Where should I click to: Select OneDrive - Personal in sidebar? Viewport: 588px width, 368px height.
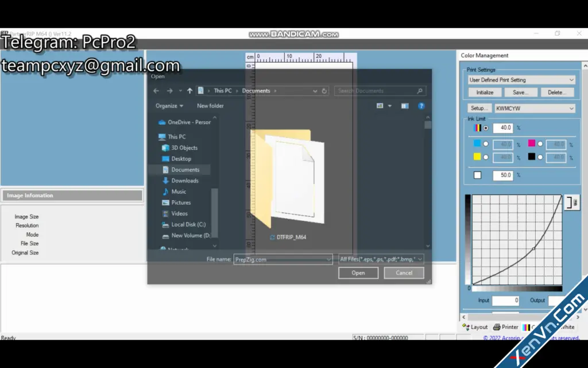click(184, 122)
